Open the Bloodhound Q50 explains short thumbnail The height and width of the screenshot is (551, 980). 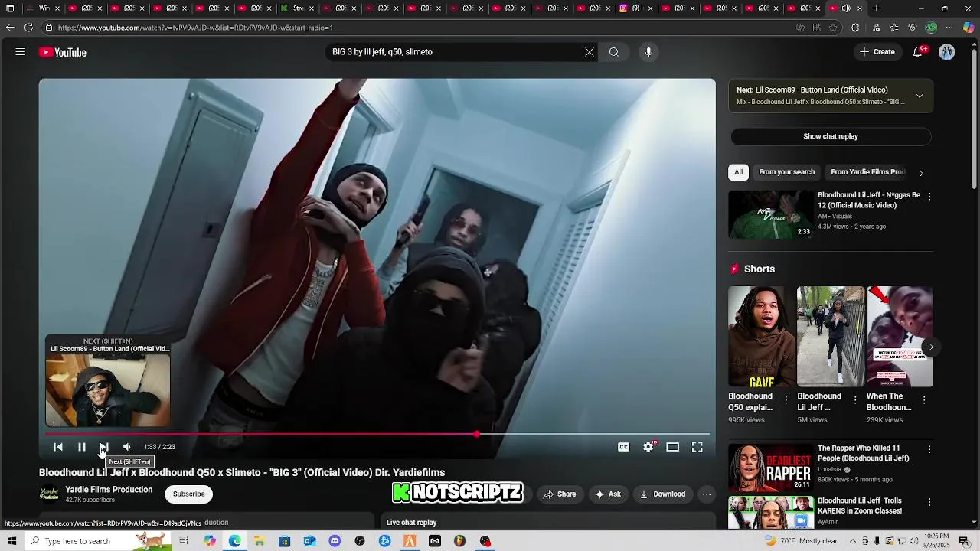point(762,337)
